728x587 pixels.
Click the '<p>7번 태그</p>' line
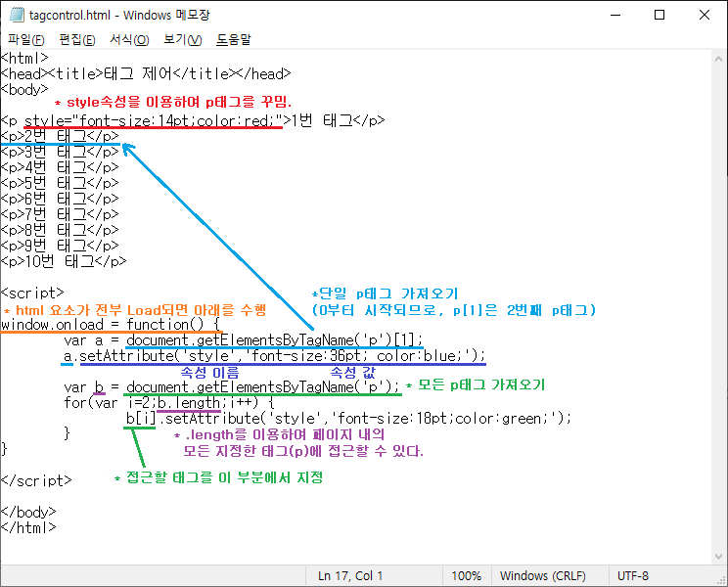coord(60,214)
